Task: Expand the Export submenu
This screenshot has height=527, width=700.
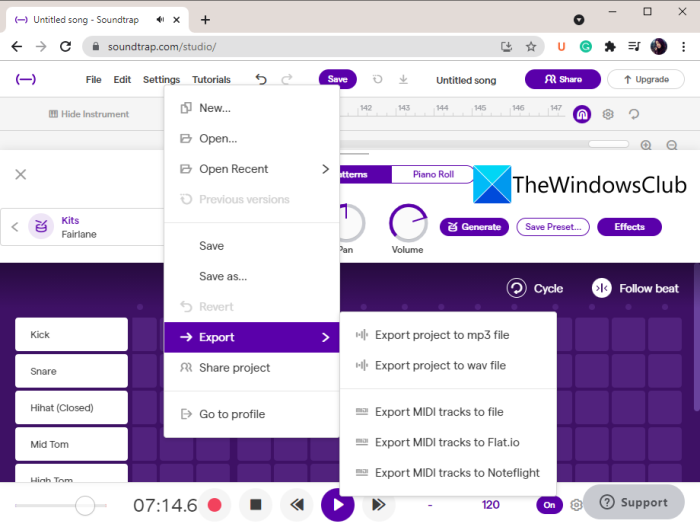Action: coord(252,337)
